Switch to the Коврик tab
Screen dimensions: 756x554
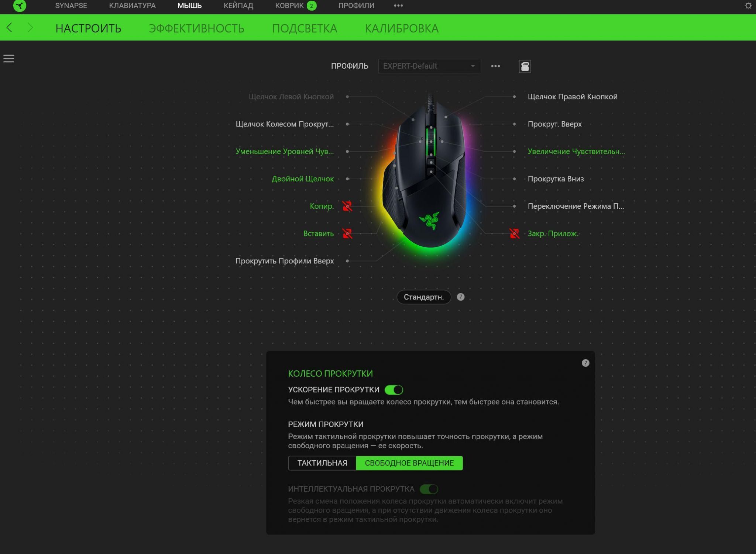[x=289, y=6]
